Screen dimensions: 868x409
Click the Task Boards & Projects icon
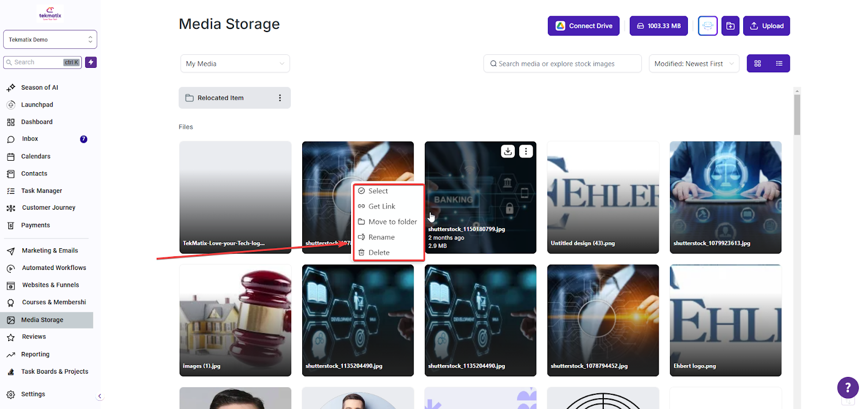(x=11, y=372)
